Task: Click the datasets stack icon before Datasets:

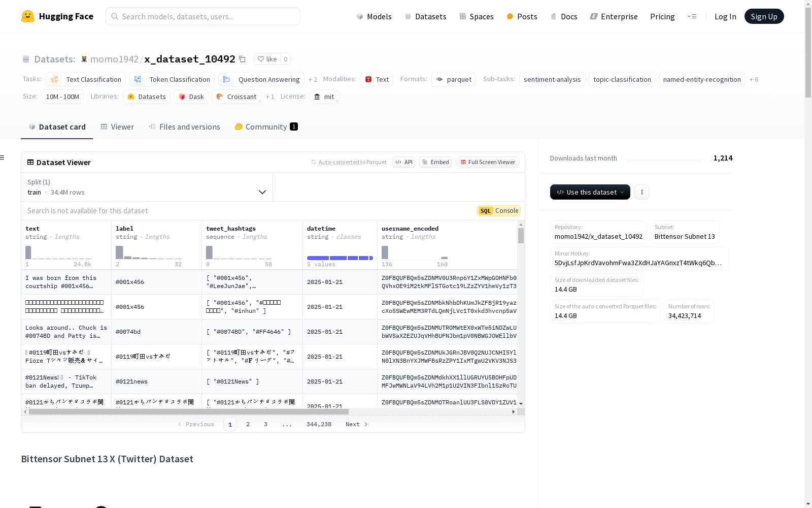Action: tap(26, 59)
